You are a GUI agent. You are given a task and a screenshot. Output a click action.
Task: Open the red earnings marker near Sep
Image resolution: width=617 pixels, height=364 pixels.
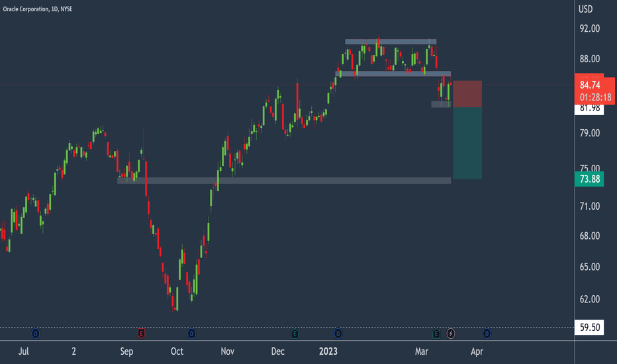point(141,334)
